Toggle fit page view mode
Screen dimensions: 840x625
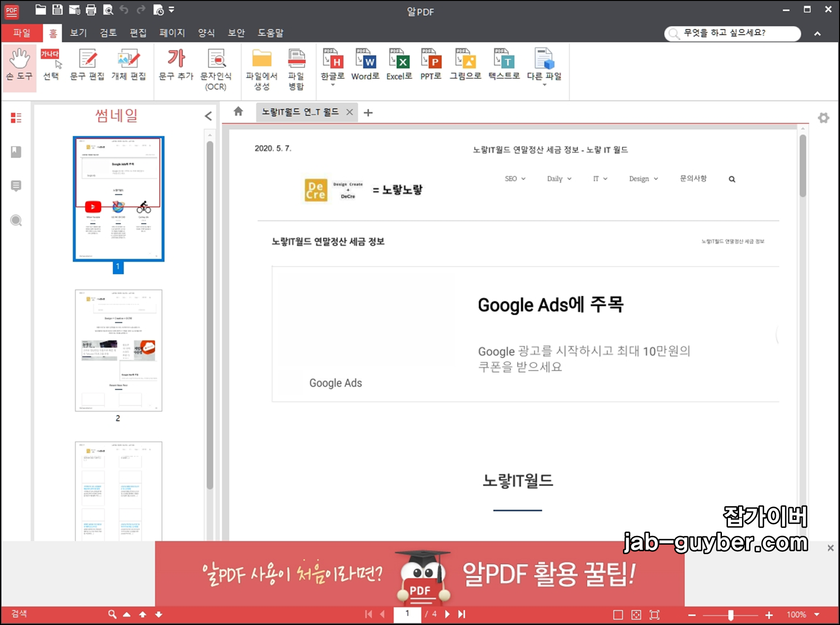[x=636, y=615]
